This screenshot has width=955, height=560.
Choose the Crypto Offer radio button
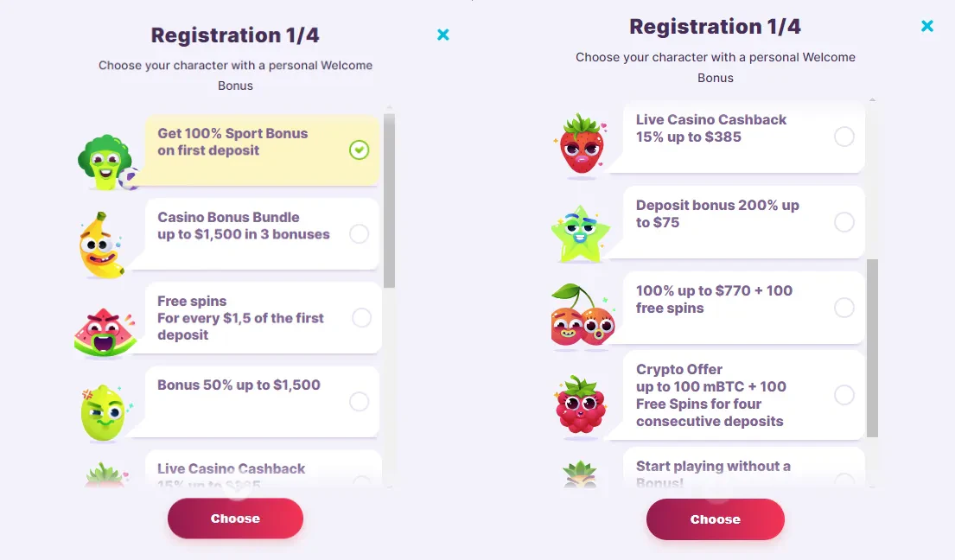844,394
